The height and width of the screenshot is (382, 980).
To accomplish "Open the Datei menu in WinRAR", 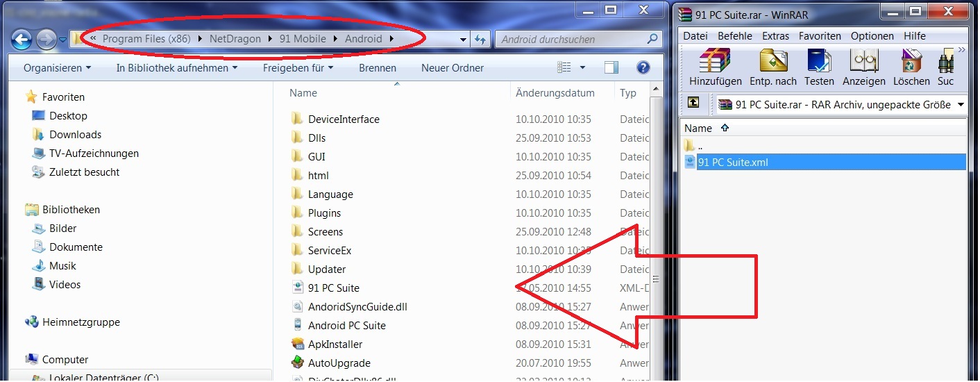I will pyautogui.click(x=696, y=36).
